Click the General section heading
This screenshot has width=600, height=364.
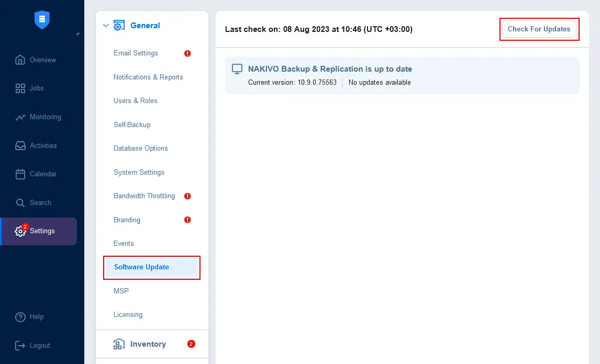click(146, 26)
